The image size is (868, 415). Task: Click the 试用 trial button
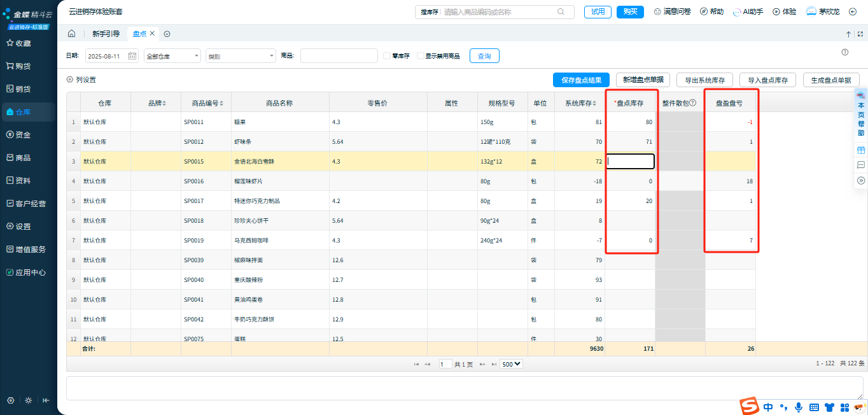[598, 11]
